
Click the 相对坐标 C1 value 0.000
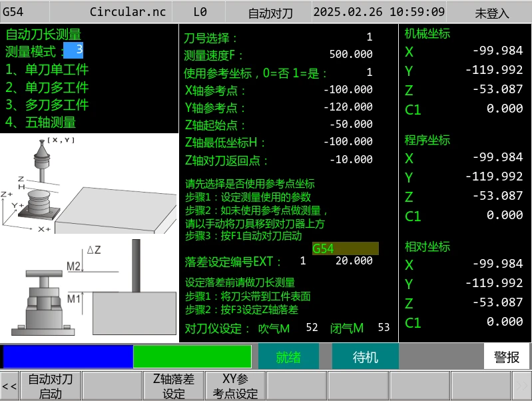[505, 322]
